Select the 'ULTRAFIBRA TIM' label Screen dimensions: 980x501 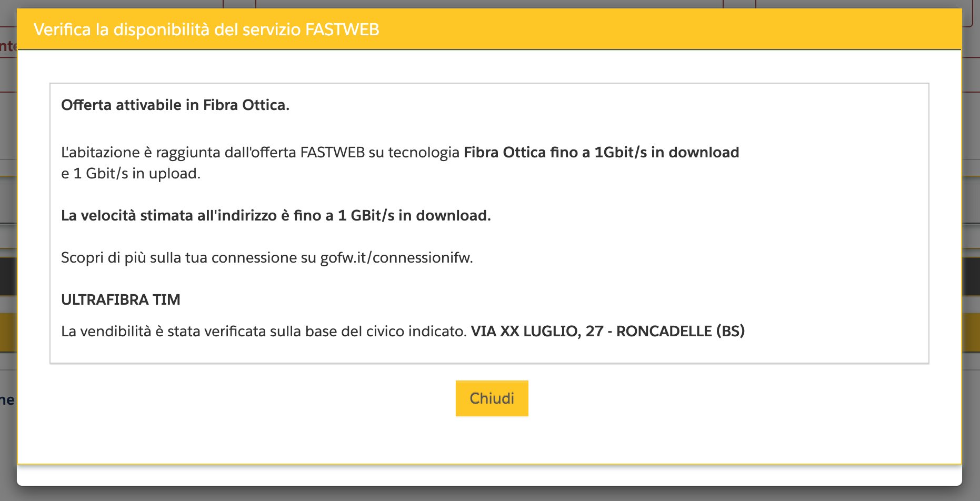pyautogui.click(x=121, y=300)
